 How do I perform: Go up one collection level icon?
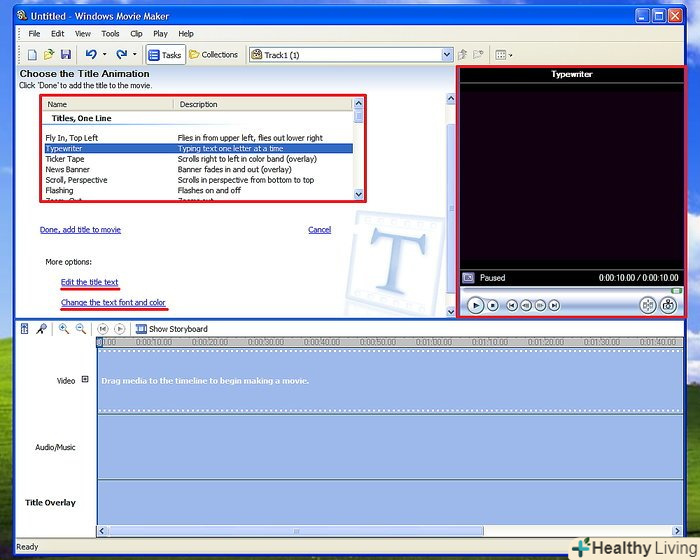(462, 55)
